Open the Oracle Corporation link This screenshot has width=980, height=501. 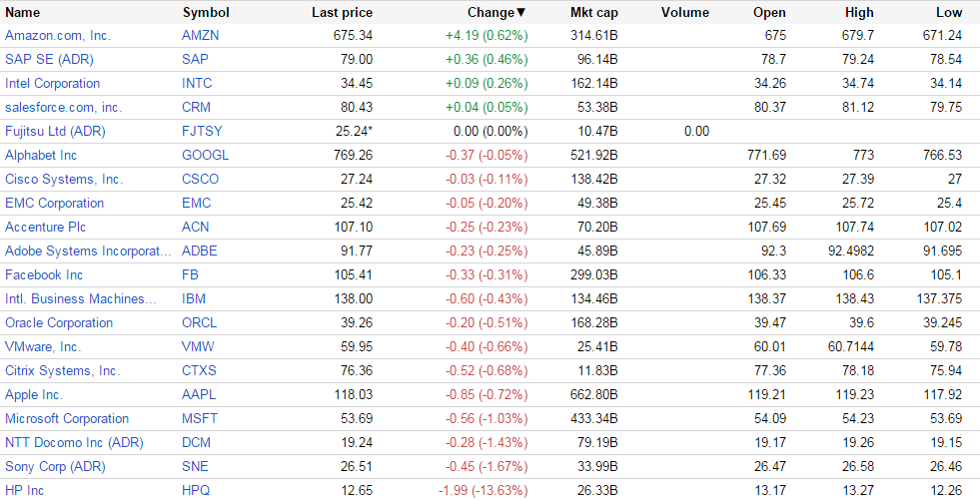59,322
